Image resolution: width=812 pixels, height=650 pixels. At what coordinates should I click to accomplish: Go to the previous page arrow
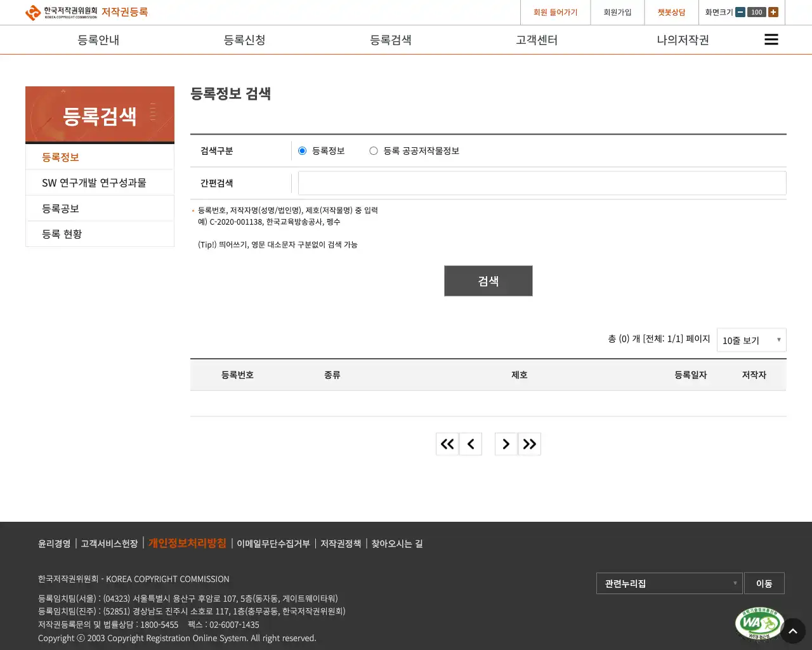(471, 444)
